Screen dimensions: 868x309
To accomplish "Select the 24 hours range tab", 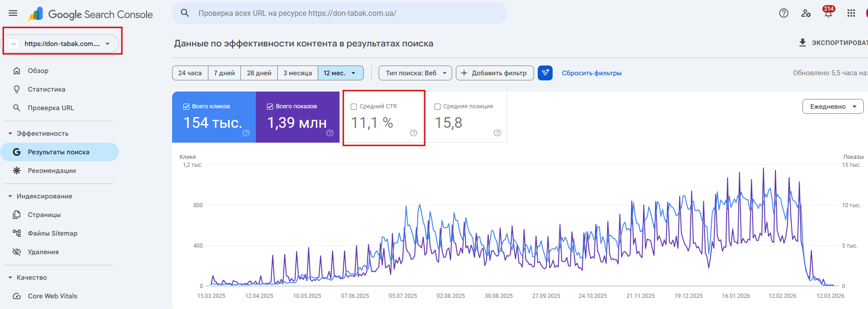I will (x=190, y=73).
